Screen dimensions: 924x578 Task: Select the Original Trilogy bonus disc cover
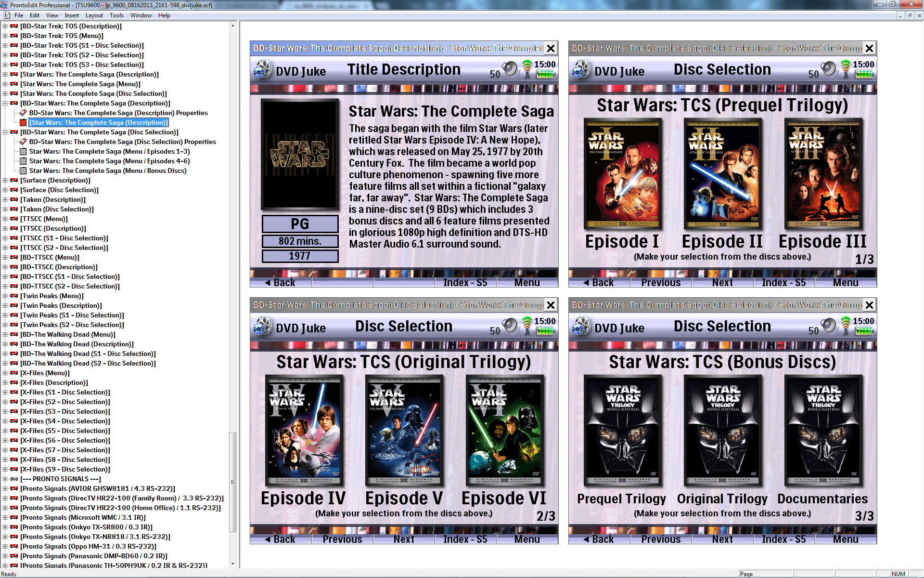point(722,430)
